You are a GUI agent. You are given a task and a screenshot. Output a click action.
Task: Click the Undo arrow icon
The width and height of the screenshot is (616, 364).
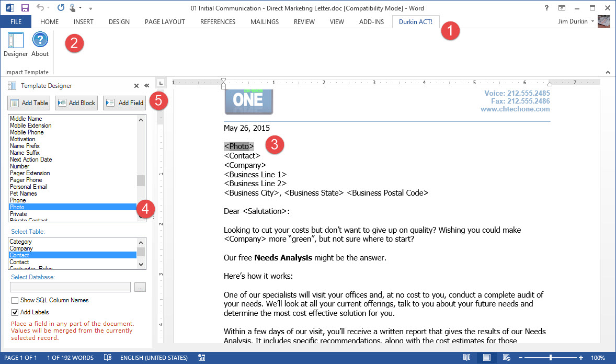(40, 8)
